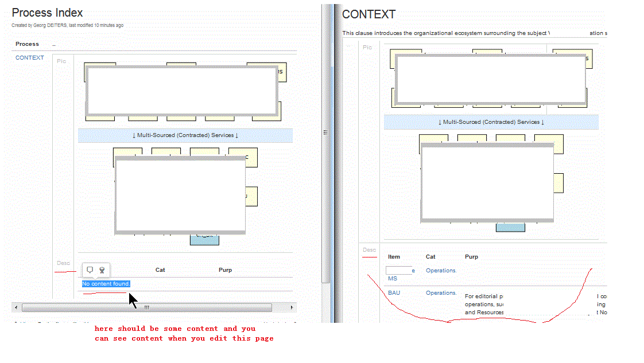Click the 'Process Index' page title

tap(47, 13)
